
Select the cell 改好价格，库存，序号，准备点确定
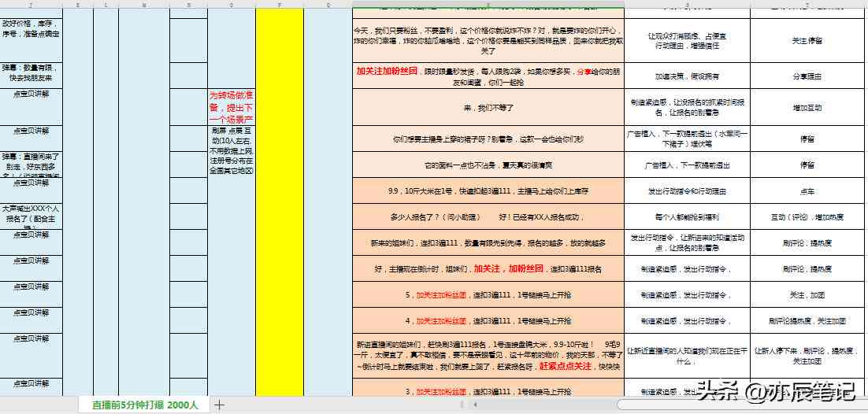tap(31, 41)
